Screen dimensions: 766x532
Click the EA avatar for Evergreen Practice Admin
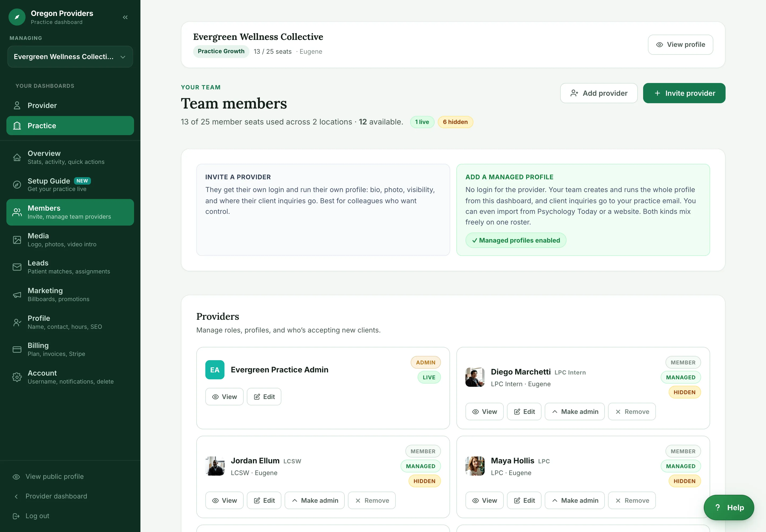[215, 370]
